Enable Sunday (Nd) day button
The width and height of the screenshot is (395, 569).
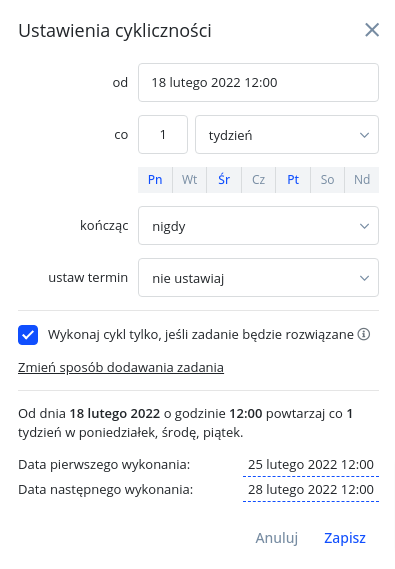click(x=362, y=180)
